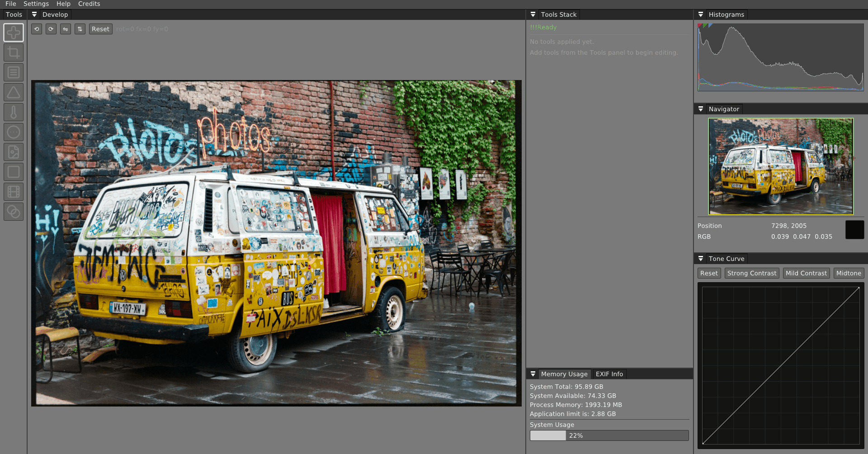Activate the plus tool at the toolbar top

pyautogui.click(x=14, y=33)
